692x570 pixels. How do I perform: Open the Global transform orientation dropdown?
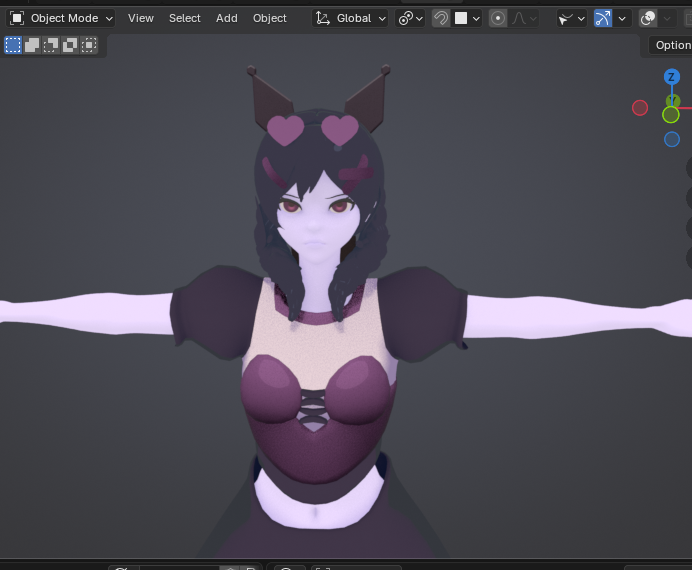coord(350,19)
